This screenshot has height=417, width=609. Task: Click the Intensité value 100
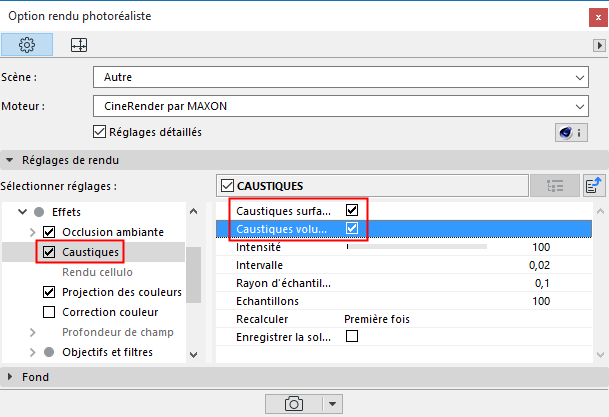click(541, 247)
